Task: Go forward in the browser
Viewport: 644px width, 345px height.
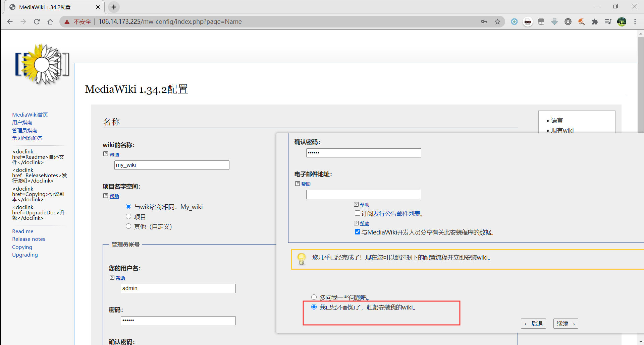Action: 23,22
